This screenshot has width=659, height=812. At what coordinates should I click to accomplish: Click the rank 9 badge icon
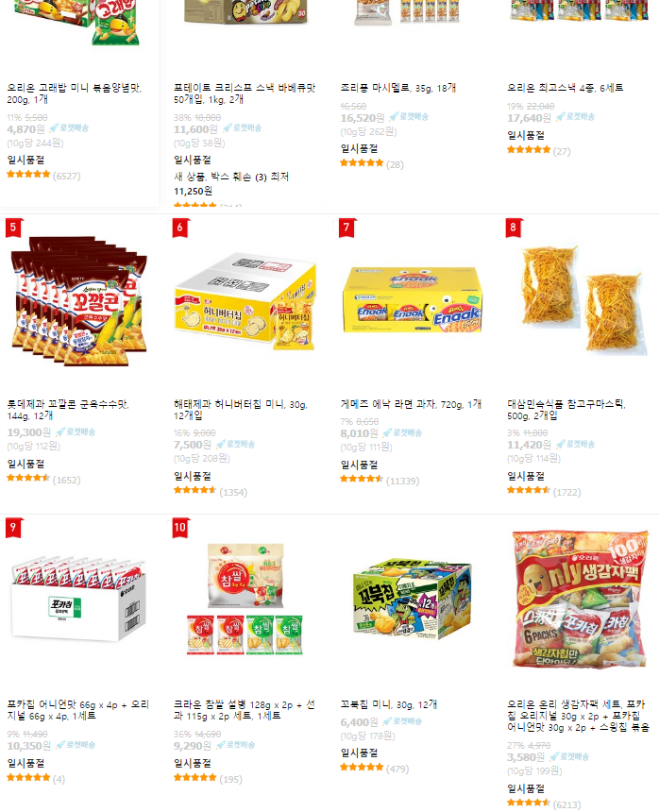coord(13,528)
